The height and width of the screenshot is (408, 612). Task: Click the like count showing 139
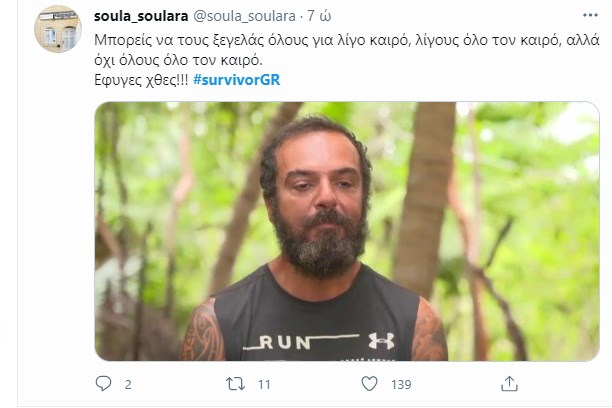point(401,385)
